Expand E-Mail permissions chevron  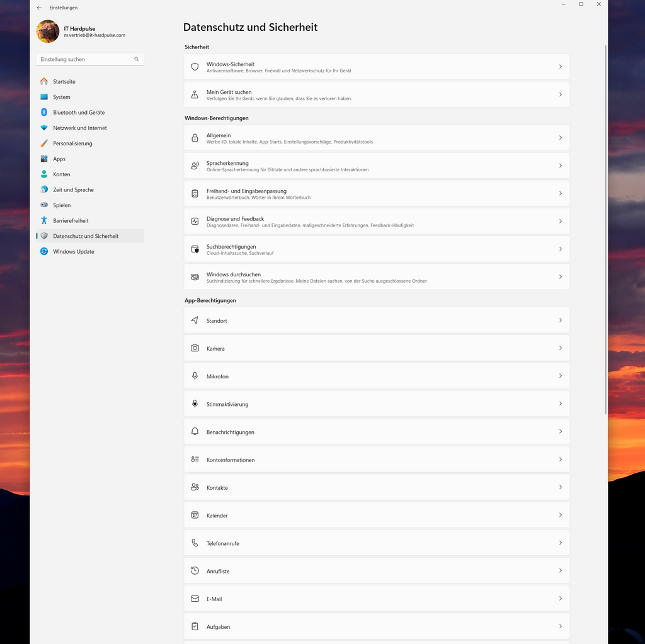(560, 599)
